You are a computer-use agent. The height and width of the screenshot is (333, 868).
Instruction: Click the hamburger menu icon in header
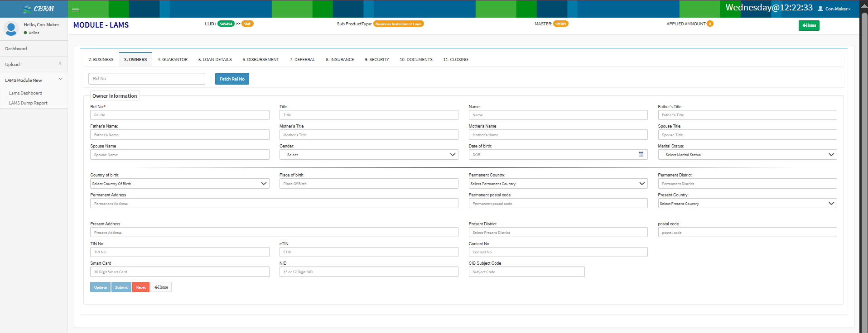[x=76, y=9]
